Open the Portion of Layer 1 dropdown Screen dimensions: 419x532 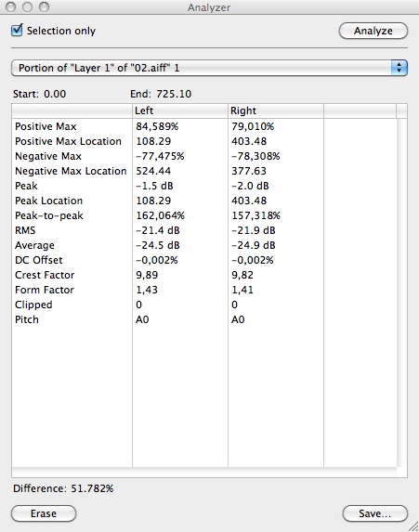tap(209, 68)
